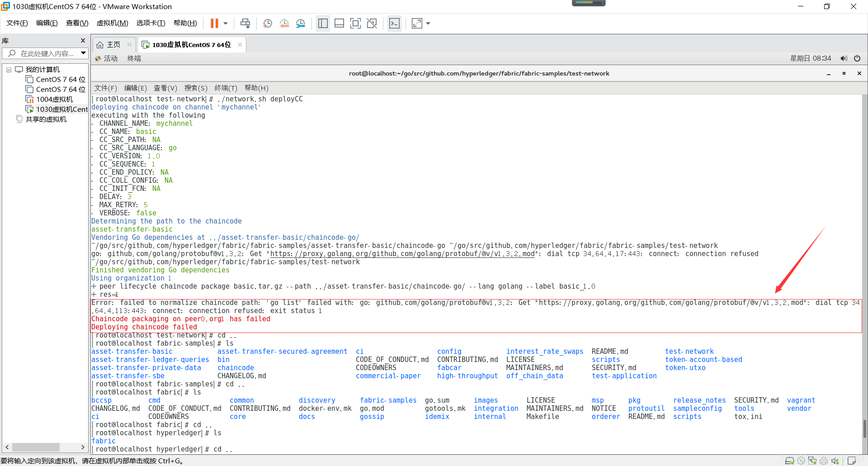Open the library search filter dropdown
The image size is (868, 466).
tap(84, 53)
